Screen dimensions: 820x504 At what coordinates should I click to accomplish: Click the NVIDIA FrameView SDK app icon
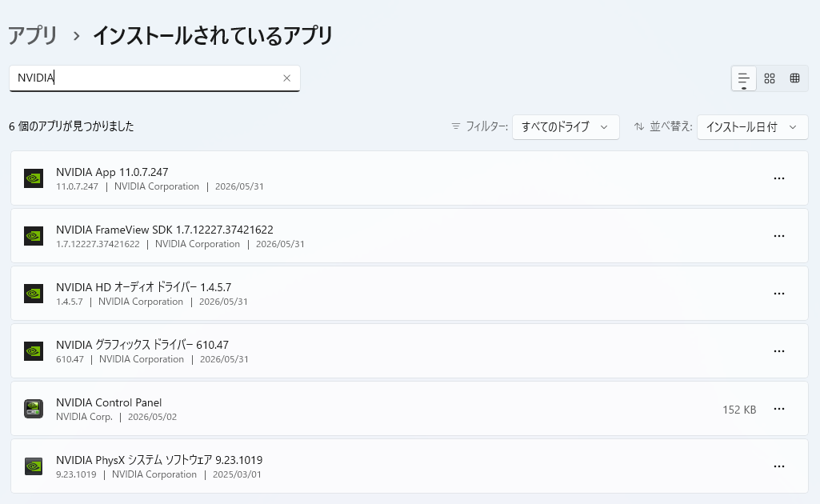click(x=34, y=236)
